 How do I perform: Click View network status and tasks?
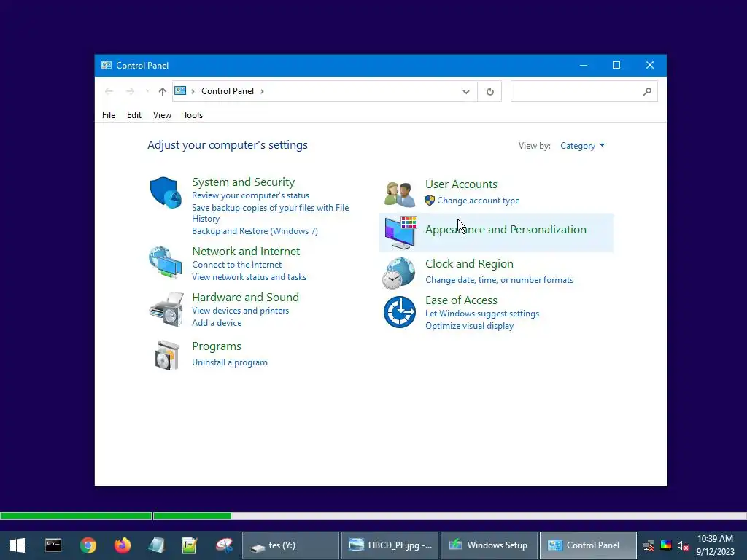point(249,276)
